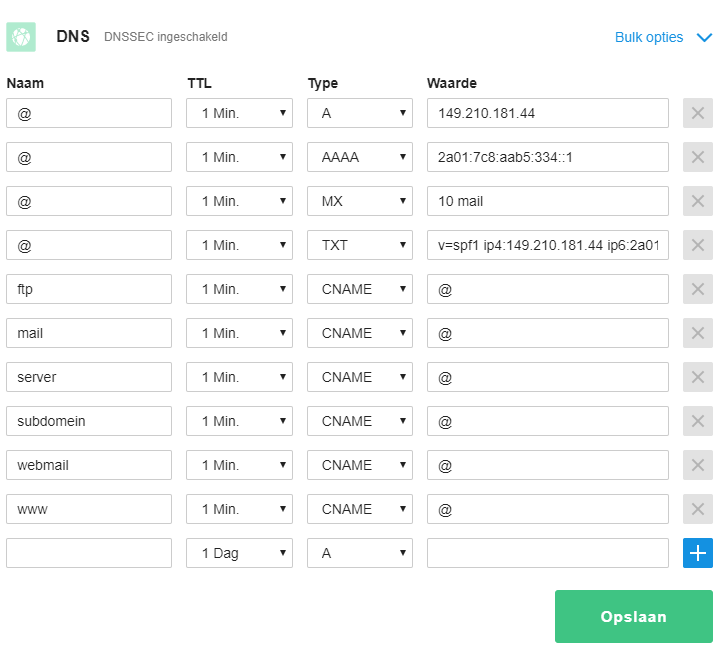The height and width of the screenshot is (657, 727).
Task: Edit the v=spf1 TXT value field
Action: click(548, 245)
